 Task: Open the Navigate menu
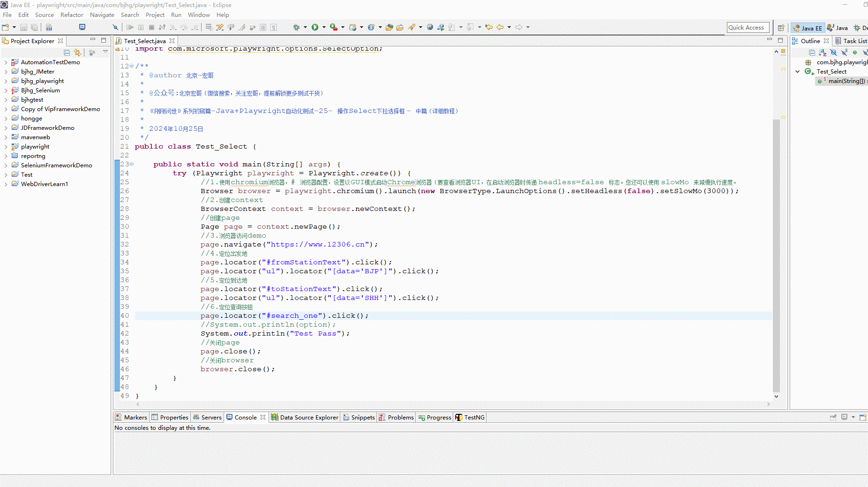[x=102, y=15]
